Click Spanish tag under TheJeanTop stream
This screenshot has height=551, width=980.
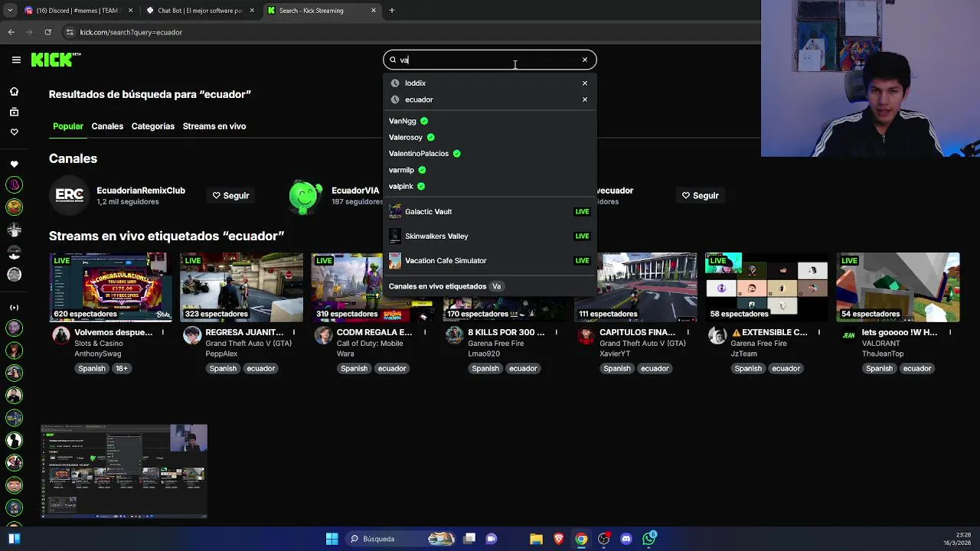(x=879, y=369)
